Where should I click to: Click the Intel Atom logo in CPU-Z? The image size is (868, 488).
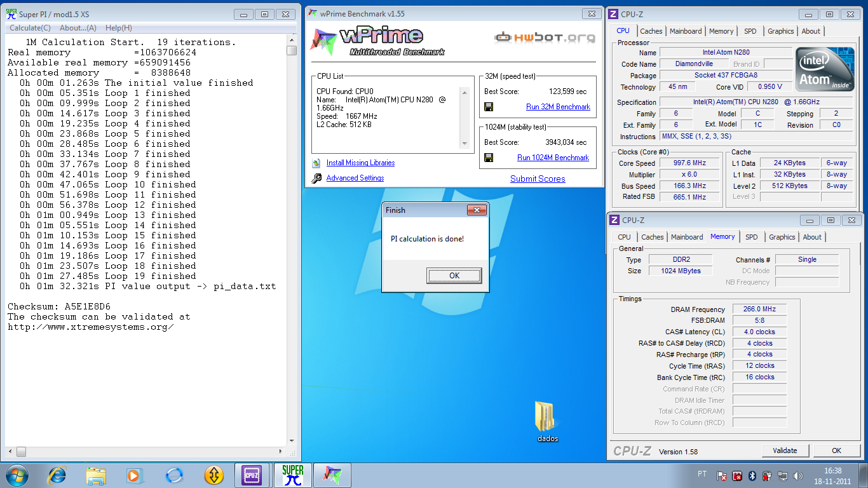[824, 71]
